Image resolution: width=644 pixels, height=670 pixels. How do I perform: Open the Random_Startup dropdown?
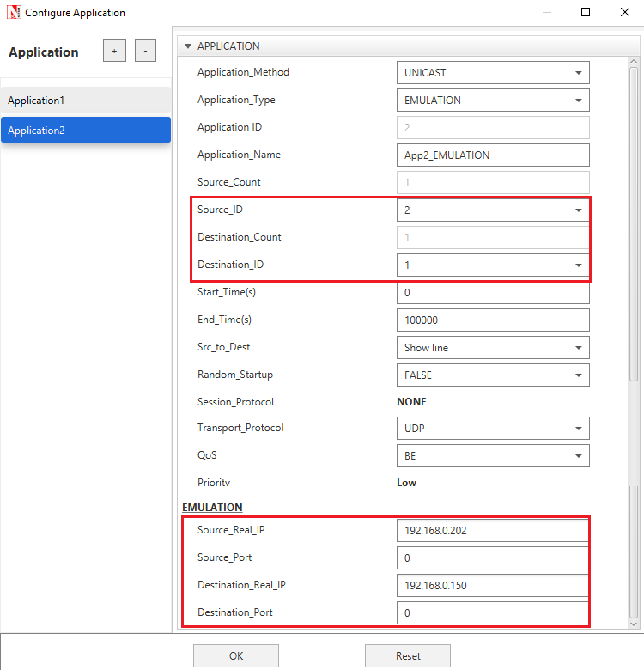coord(493,375)
